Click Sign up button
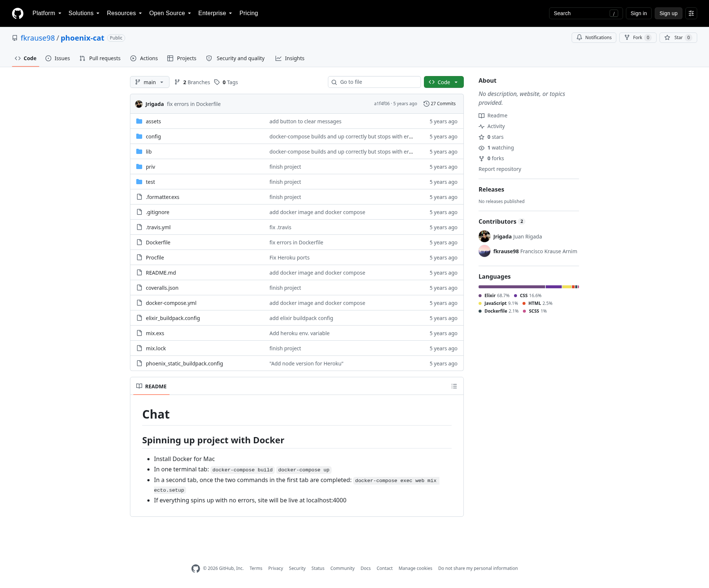Screen dimensions: 709x588 coord(668,13)
